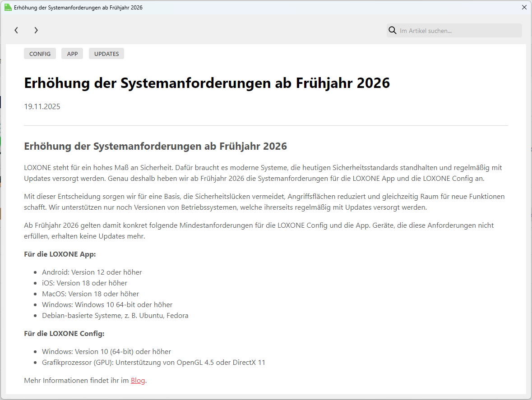The width and height of the screenshot is (532, 400).
Task: Go back with the left arrow
Action: point(16,30)
